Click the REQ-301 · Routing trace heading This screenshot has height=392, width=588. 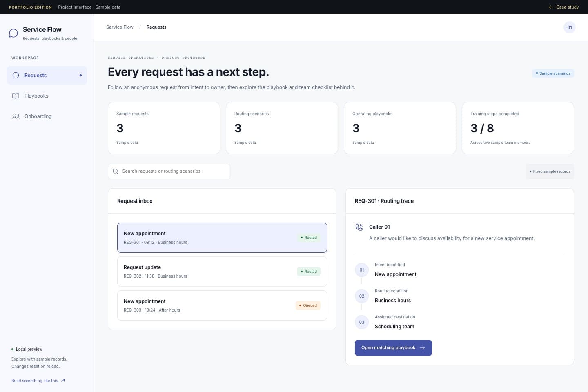coord(384,201)
